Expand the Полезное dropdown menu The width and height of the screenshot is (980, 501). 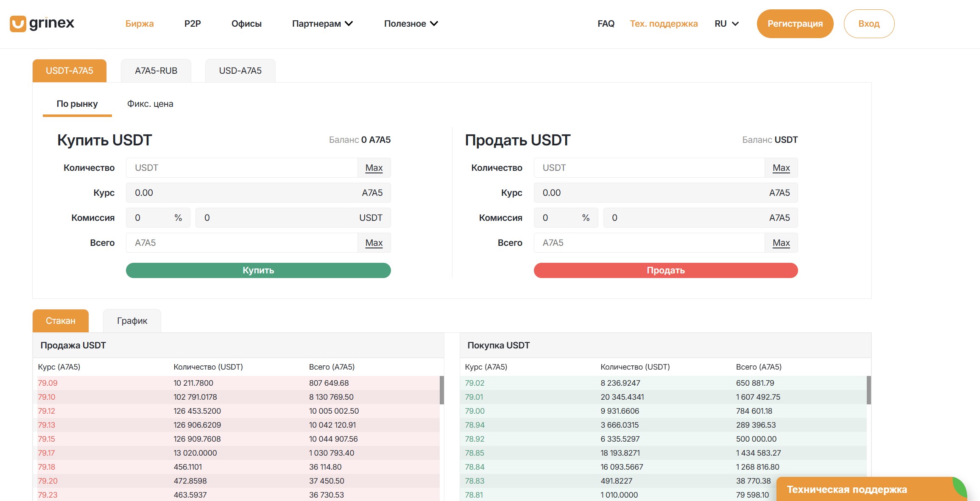(410, 24)
